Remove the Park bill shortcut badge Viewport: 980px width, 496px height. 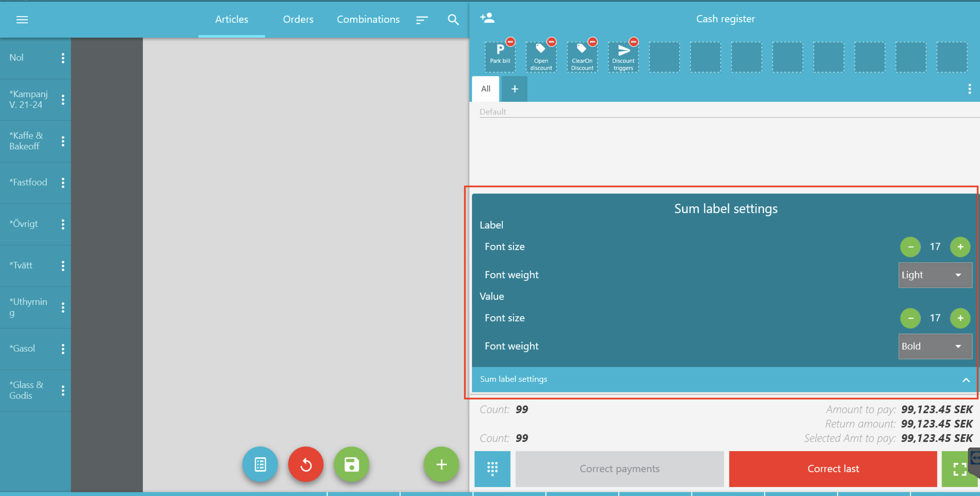click(511, 41)
